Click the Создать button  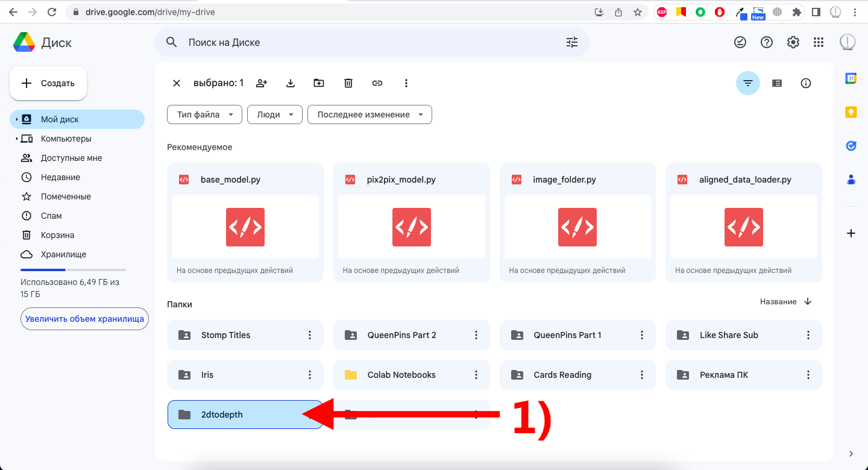(48, 83)
